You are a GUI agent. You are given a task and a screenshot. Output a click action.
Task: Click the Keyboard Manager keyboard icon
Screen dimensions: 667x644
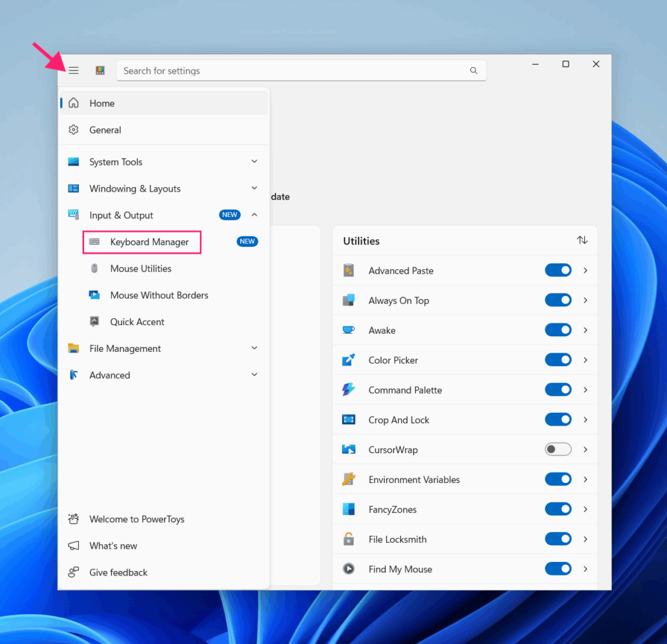tap(94, 242)
